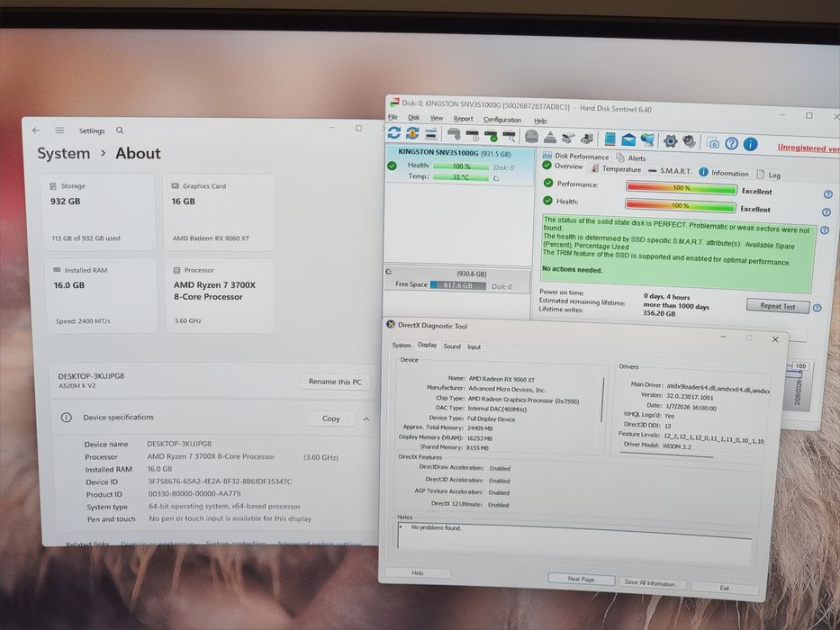Switch to the Log tab
Image resolution: width=840 pixels, height=630 pixels.
tap(768, 175)
